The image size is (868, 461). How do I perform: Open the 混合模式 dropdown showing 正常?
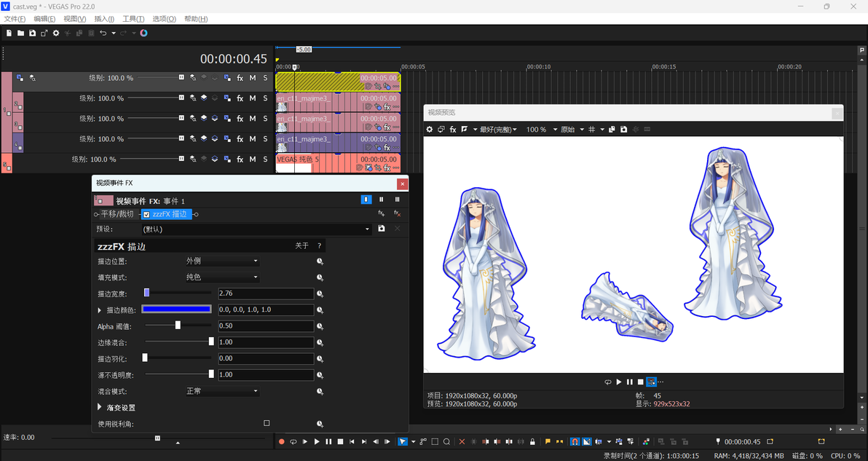[222, 391]
